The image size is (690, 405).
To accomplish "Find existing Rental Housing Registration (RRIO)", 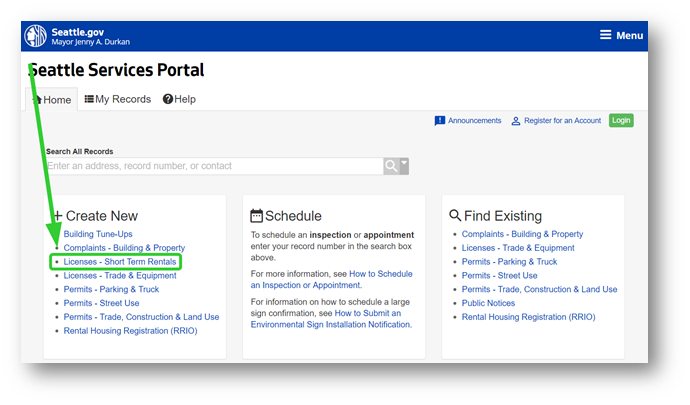I will click(529, 317).
